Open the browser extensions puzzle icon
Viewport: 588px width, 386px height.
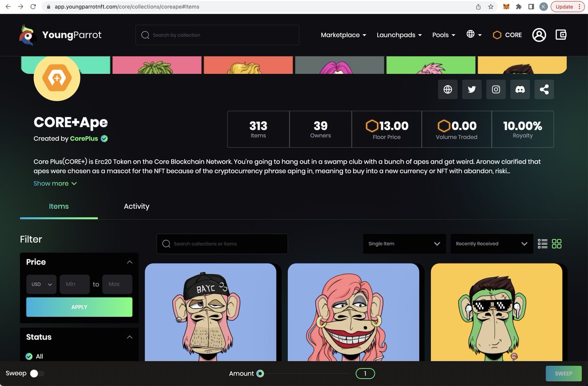(519, 7)
